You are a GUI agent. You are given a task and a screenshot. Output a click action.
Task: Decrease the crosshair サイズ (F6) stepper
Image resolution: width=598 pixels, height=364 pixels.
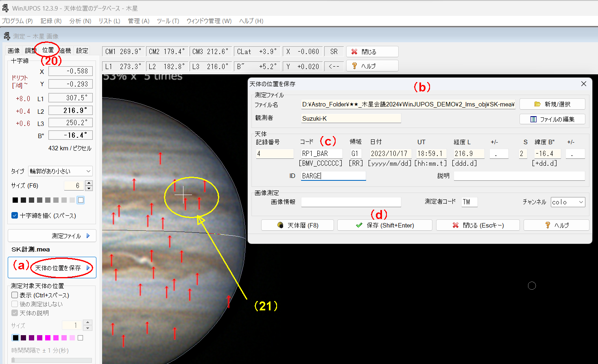89,188
